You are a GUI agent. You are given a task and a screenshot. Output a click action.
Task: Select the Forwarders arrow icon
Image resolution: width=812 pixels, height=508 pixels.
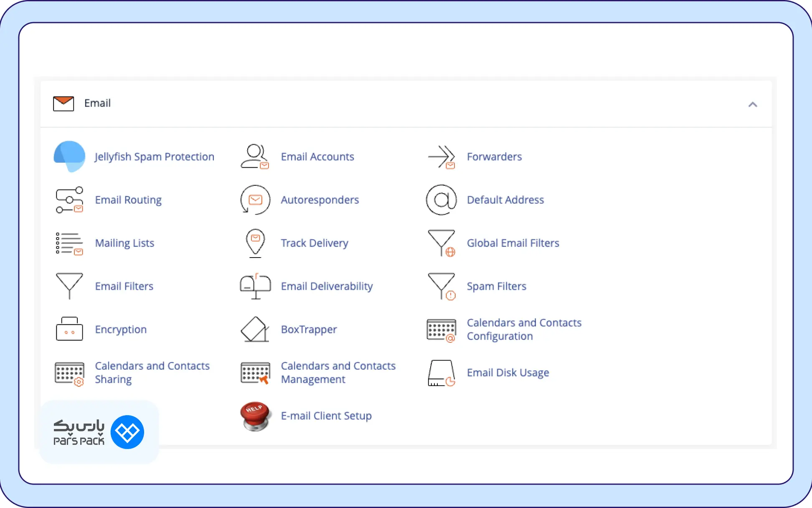pos(442,157)
